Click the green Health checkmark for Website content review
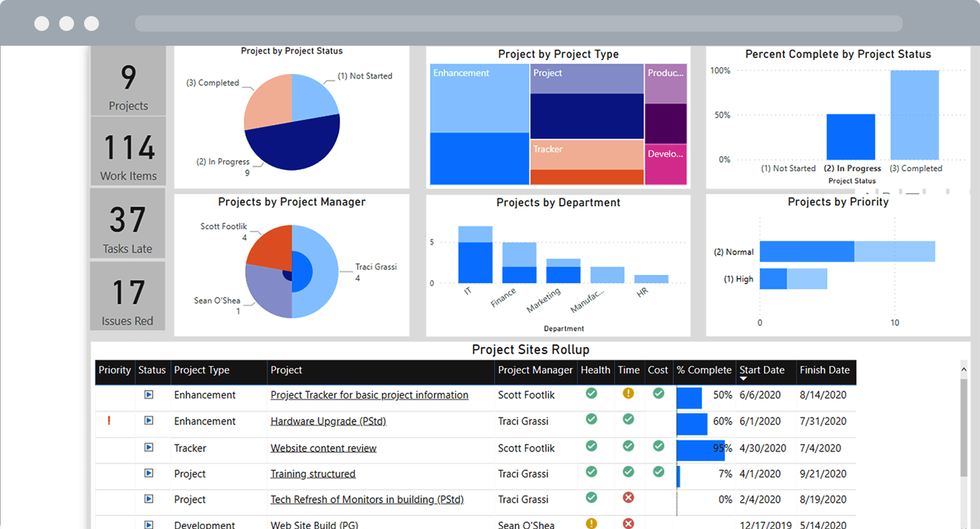 tap(592, 446)
